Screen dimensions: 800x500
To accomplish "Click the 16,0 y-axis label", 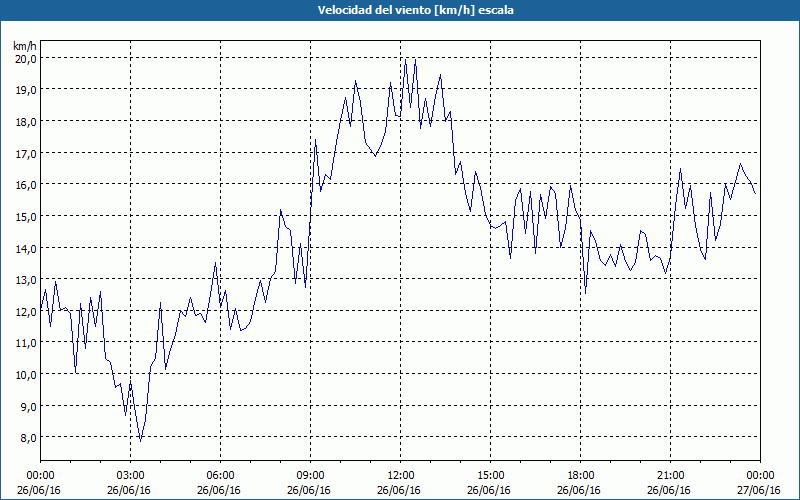I will [x=26, y=185].
